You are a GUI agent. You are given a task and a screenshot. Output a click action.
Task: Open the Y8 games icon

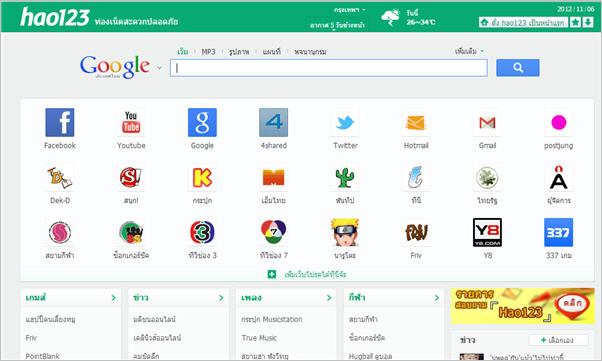coord(487,232)
